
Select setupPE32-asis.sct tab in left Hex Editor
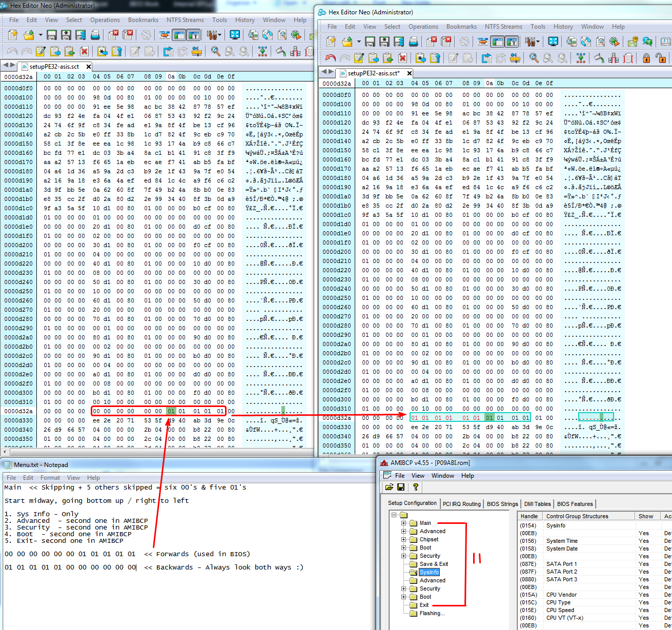[x=54, y=67]
